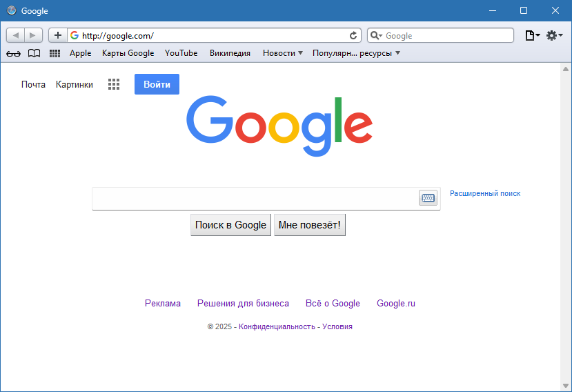Open Расширенный поиск link
Image resolution: width=572 pixels, height=392 pixels.
[485, 193]
